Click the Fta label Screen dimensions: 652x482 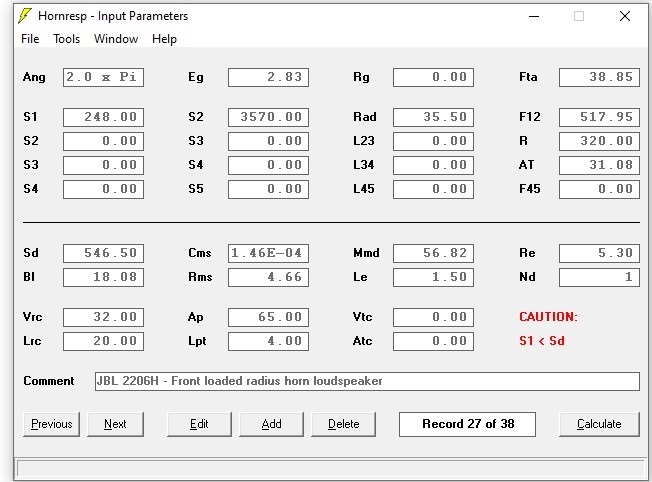pyautogui.click(x=528, y=77)
